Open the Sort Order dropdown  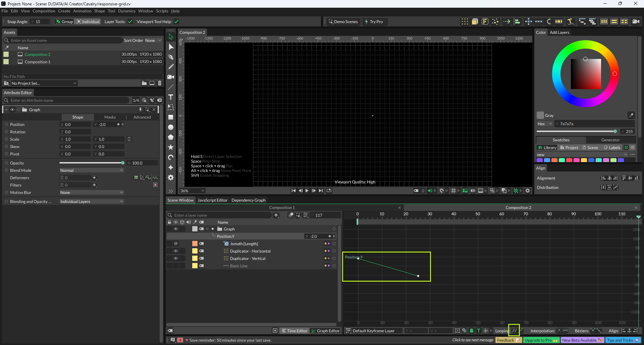coord(153,41)
